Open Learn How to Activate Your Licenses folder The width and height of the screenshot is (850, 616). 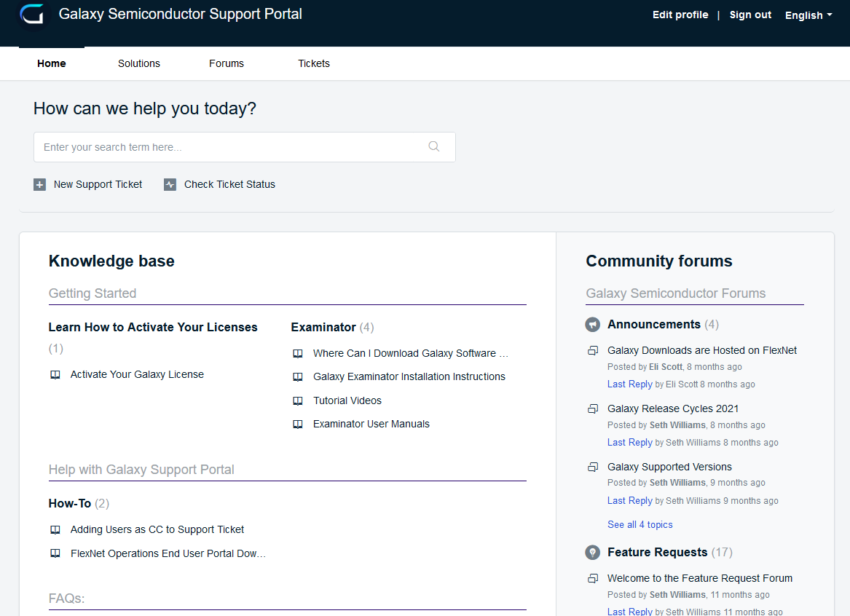[153, 327]
